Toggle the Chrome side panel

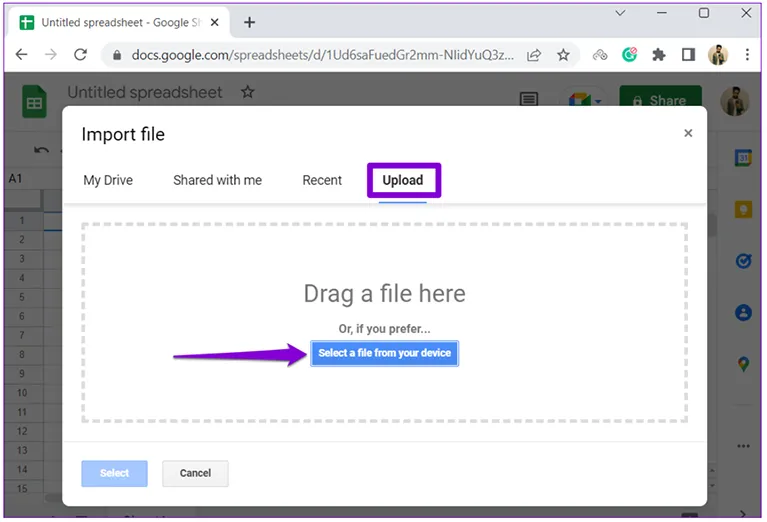click(x=688, y=55)
